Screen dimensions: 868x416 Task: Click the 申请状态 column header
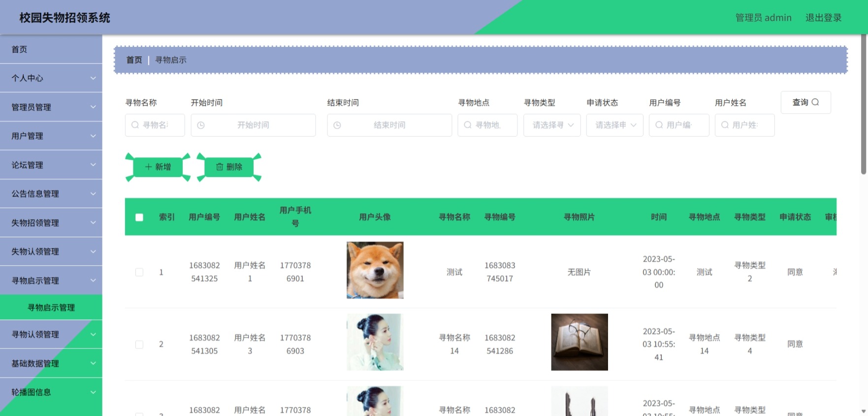point(795,217)
